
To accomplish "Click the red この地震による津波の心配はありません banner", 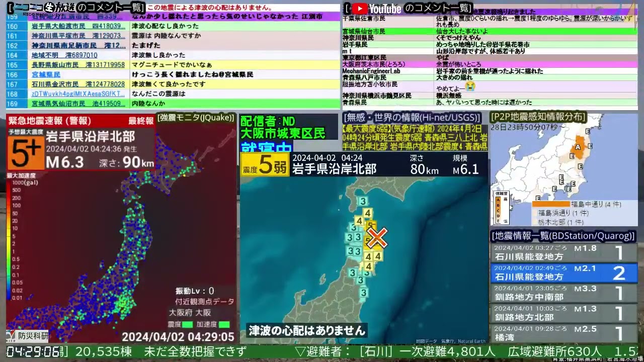I will coord(210,8).
